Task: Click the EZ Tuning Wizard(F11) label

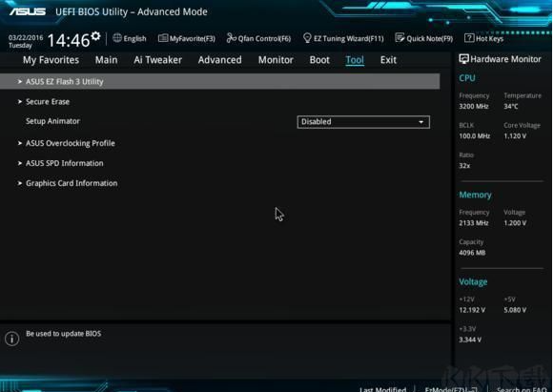Action: tap(349, 38)
